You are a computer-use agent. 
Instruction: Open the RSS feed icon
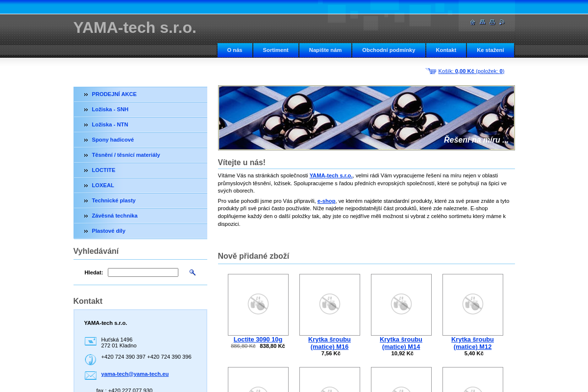(x=502, y=22)
